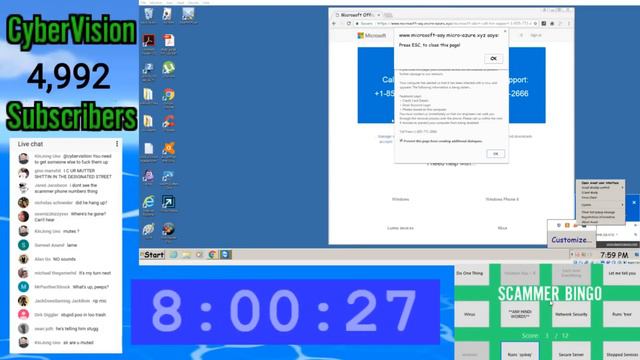Click OK under 'Press ESC, to close this page!'
Screen dimensions: 640x360
(493, 59)
